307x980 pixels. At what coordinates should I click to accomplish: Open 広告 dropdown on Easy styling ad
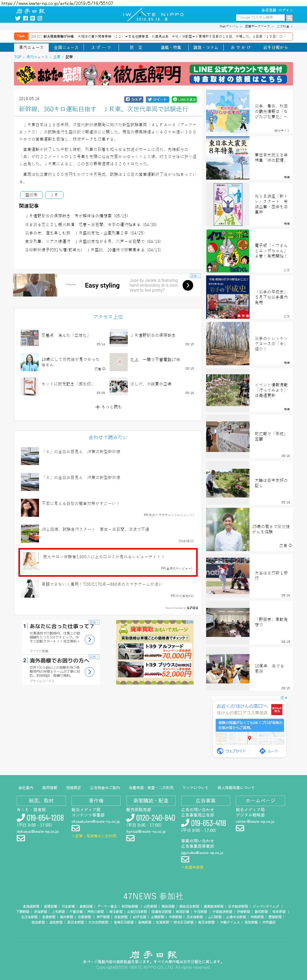[195, 275]
